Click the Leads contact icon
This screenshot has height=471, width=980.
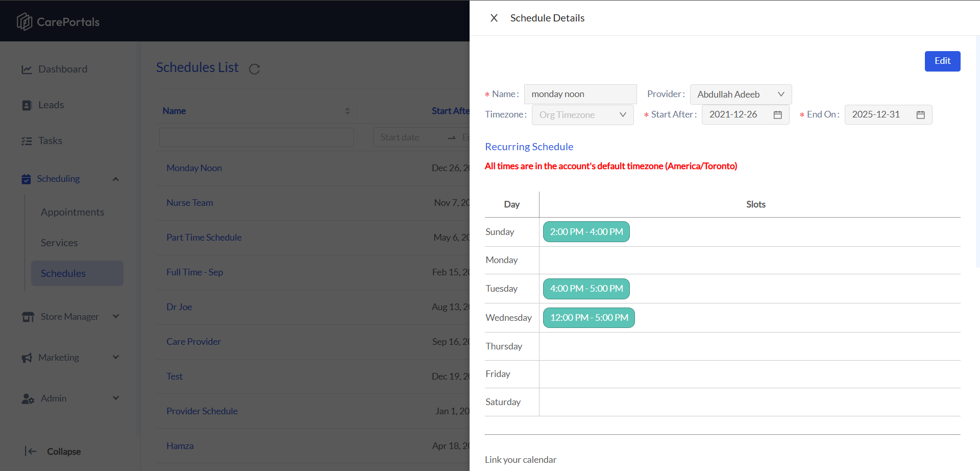[27, 105]
